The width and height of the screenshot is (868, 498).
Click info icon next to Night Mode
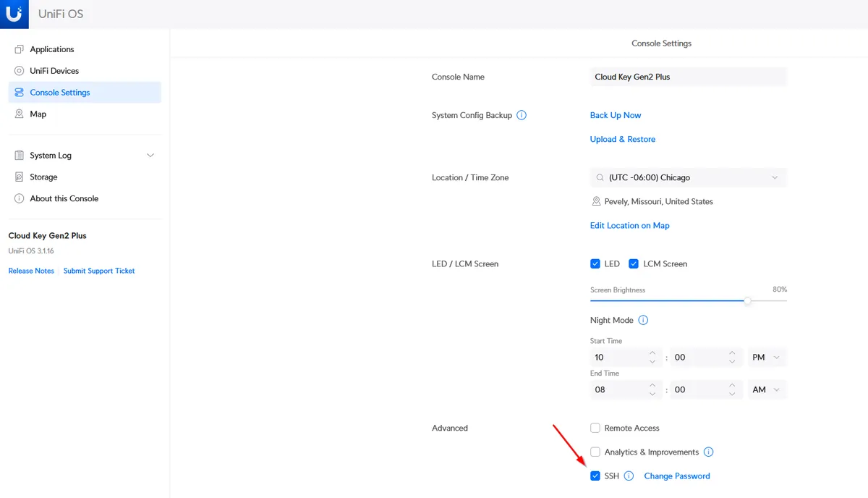click(643, 320)
